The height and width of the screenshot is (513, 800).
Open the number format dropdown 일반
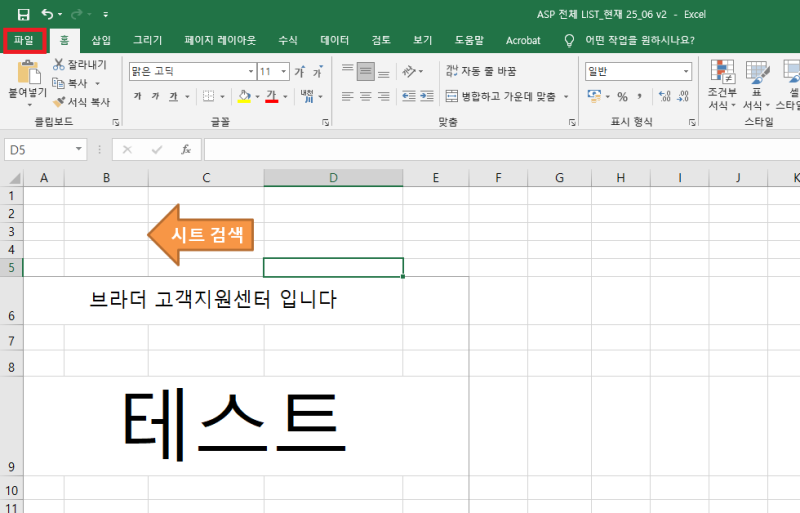click(686, 71)
